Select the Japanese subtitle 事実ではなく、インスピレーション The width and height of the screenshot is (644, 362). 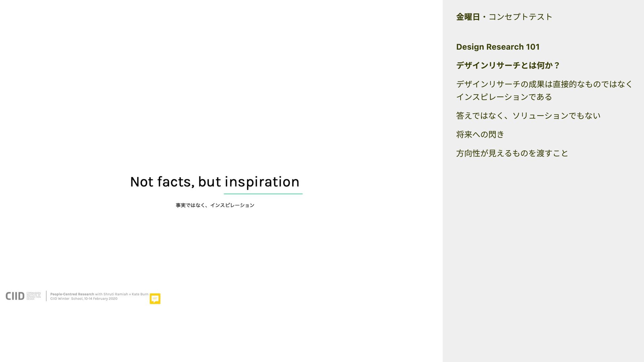215,205
